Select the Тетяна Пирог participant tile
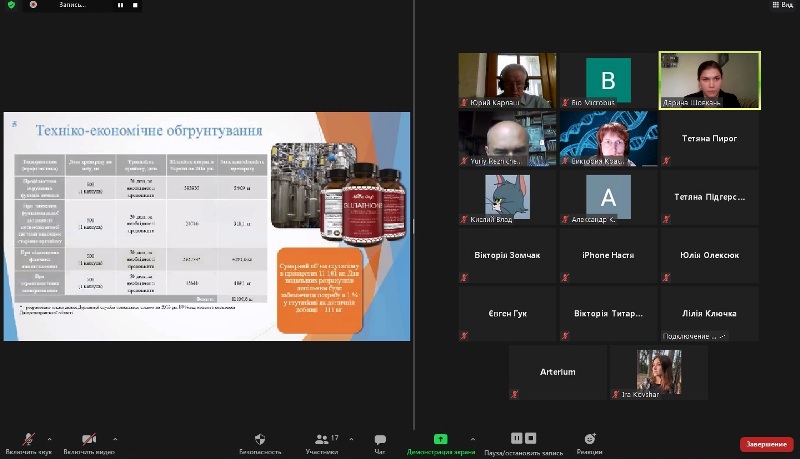 point(710,139)
